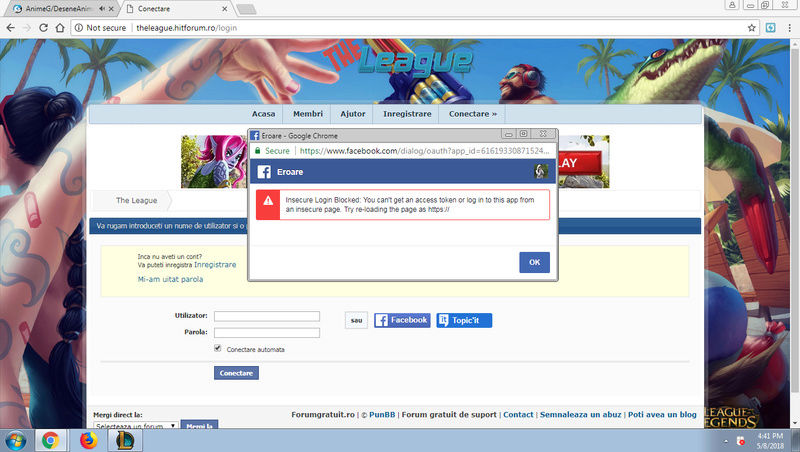This screenshot has height=452, width=800.
Task: Click the red warning triangle icon
Action: click(268, 200)
